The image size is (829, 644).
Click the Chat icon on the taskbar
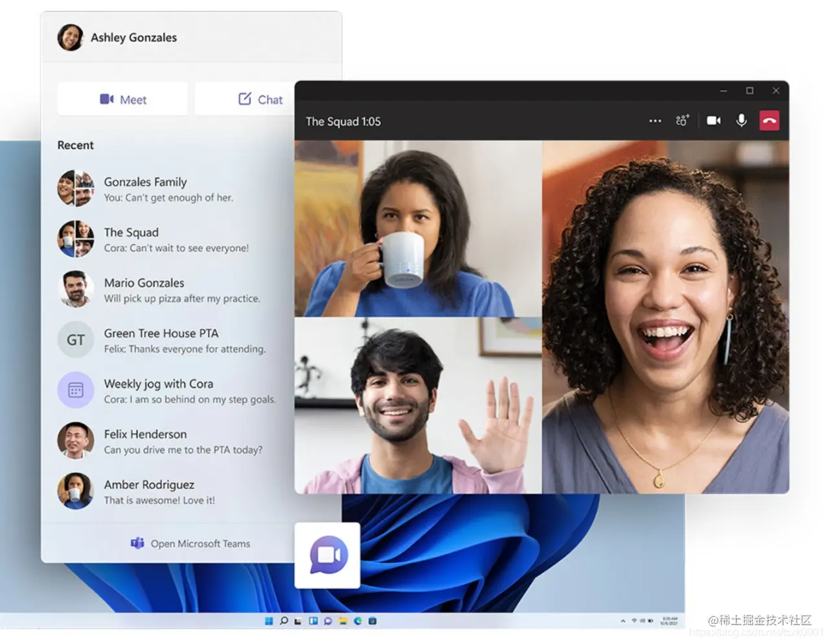pos(328,621)
